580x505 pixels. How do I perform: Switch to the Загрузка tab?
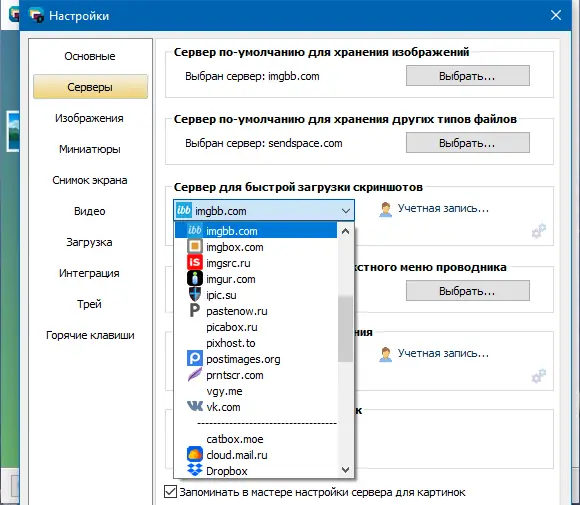click(x=90, y=242)
